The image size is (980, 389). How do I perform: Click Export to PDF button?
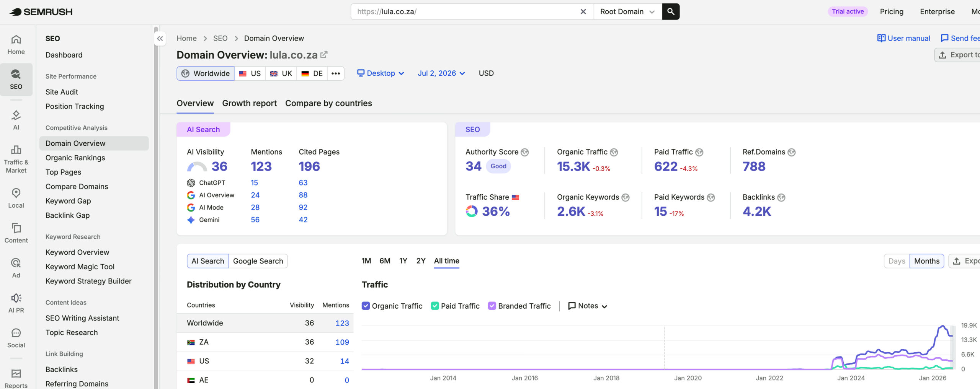click(957, 55)
